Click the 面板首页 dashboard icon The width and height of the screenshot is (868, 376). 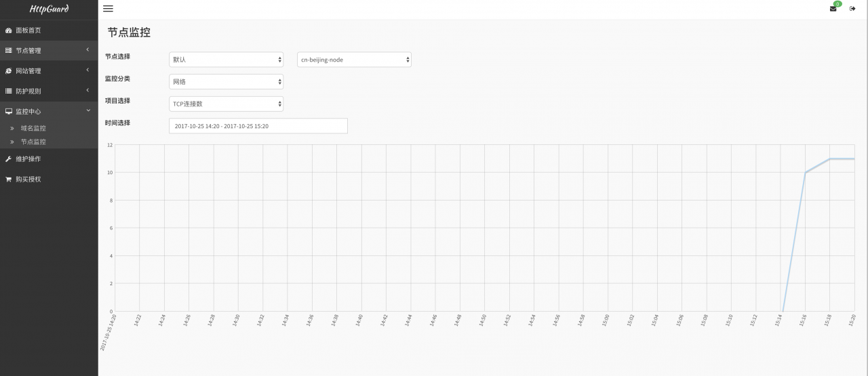point(8,30)
